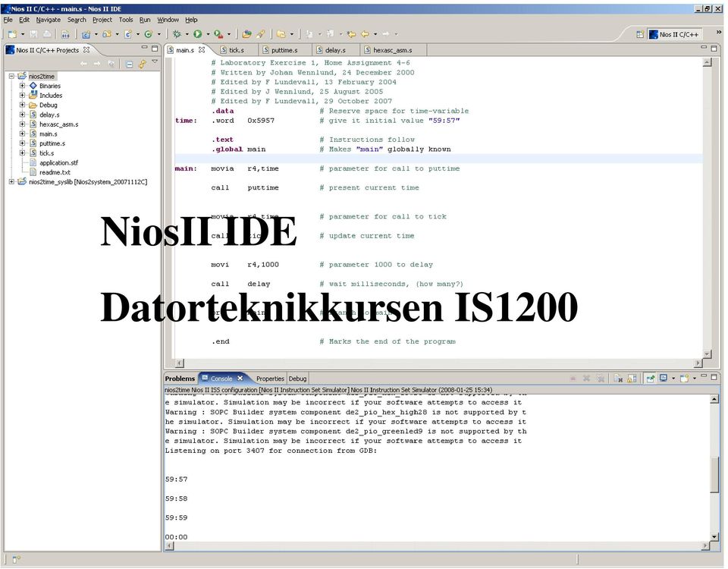The width and height of the screenshot is (728, 569).
Task: Click the Open Type icon in toolbar
Action: 246,34
